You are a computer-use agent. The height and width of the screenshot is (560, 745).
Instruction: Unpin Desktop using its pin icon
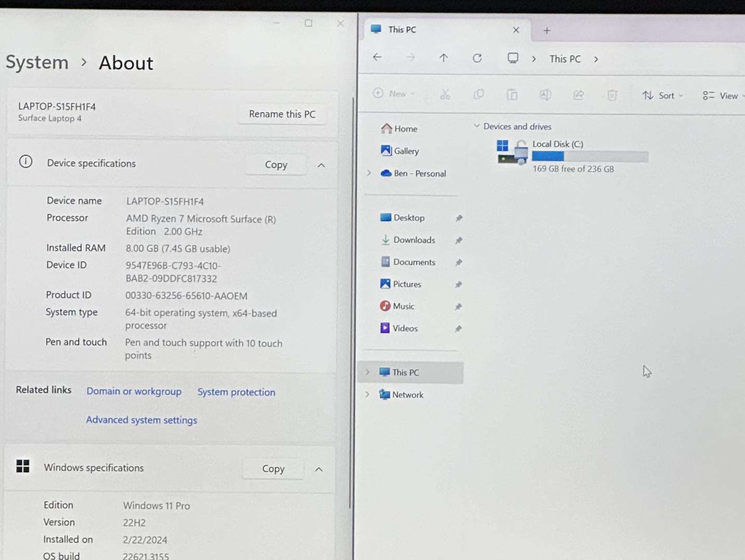point(459,218)
